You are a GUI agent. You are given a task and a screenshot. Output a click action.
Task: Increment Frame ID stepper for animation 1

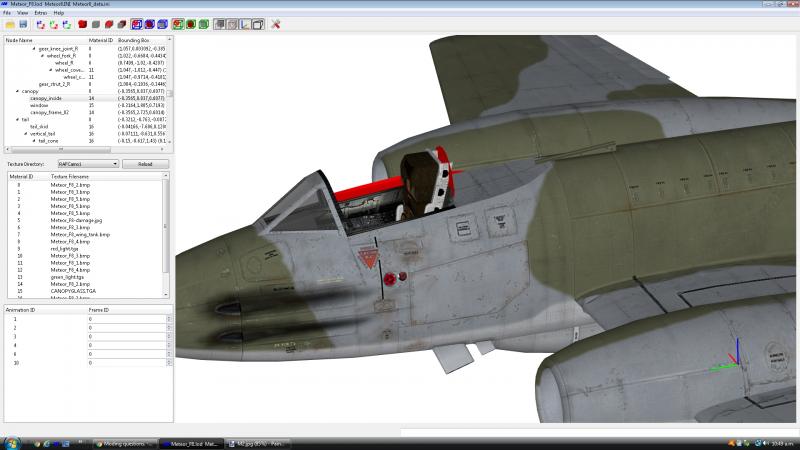[169, 317]
